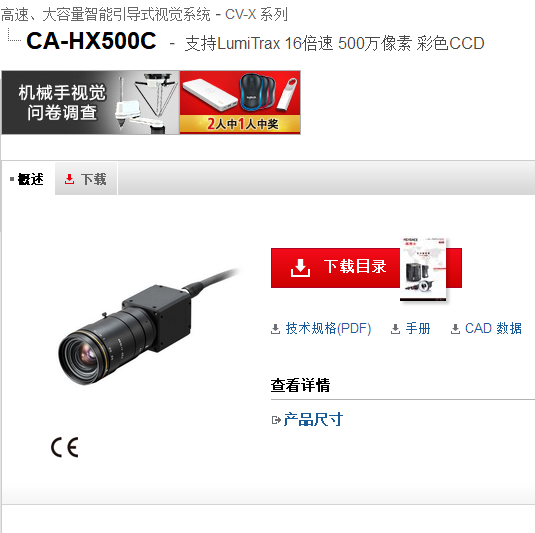Switch to the 概述 tab
This screenshot has width=535, height=533.
coord(28,179)
